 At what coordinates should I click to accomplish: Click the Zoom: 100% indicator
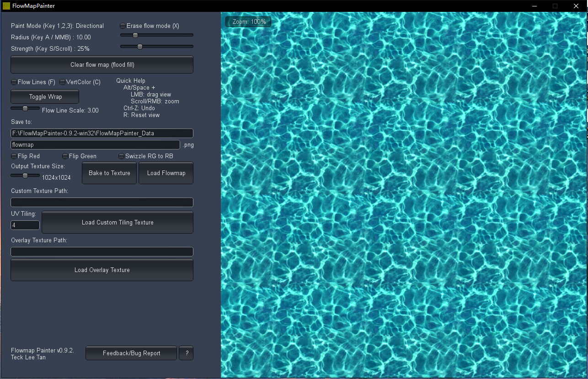tap(248, 21)
